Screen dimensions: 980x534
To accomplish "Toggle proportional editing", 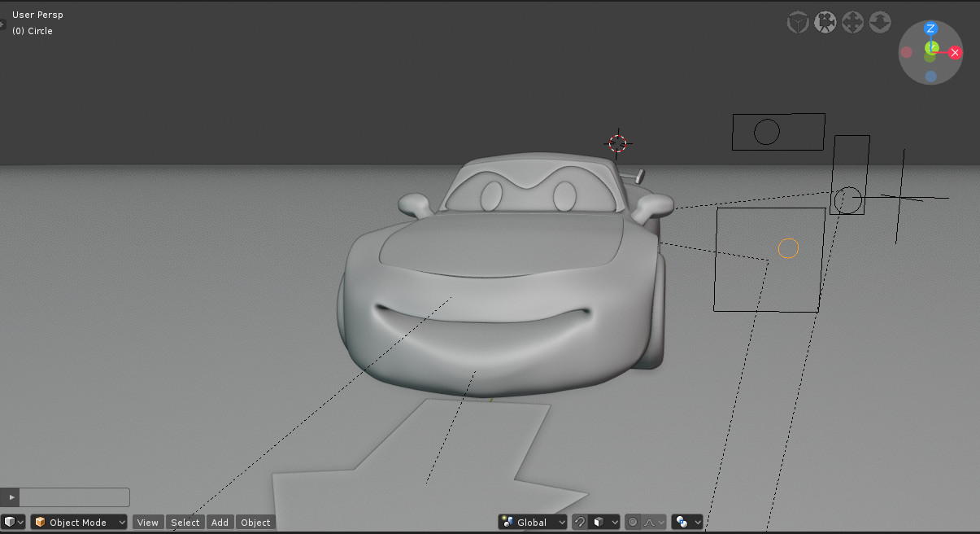I will tap(633, 522).
